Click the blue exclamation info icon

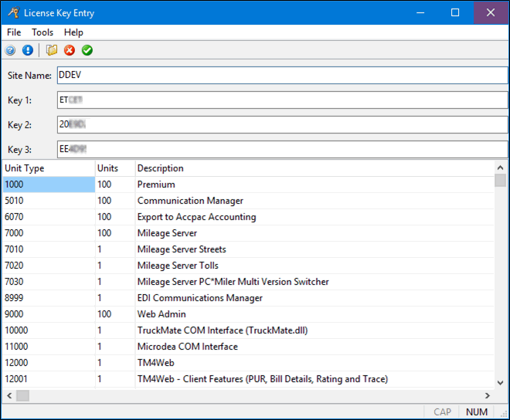(28, 51)
